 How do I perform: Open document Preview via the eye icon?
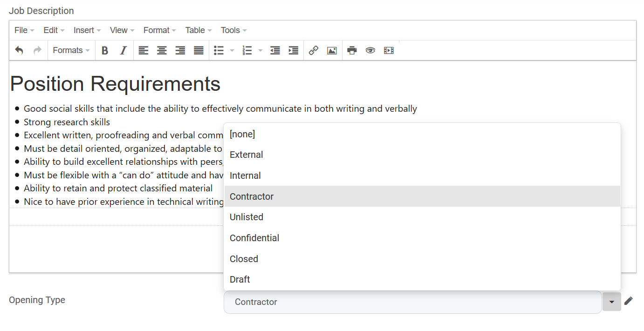click(x=370, y=50)
